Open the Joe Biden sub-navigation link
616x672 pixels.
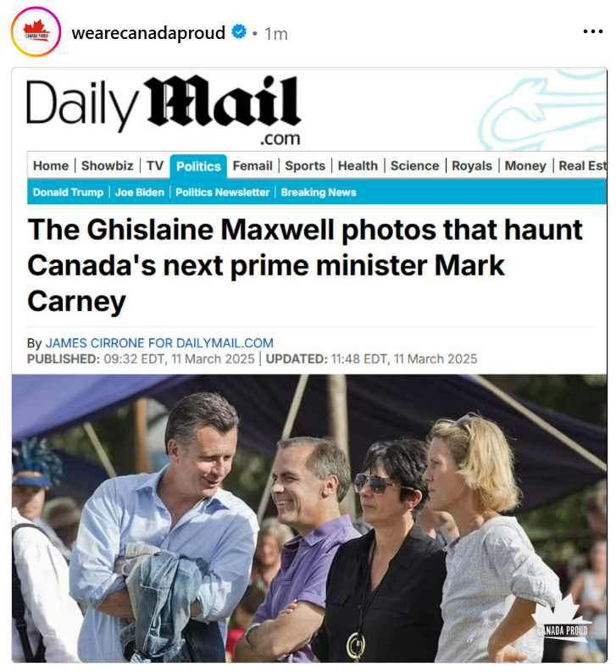tap(140, 192)
